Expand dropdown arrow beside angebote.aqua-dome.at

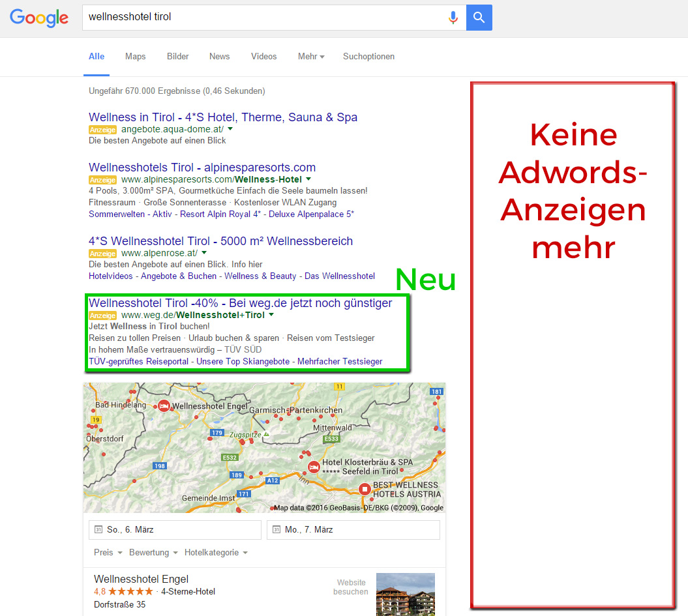[230, 129]
